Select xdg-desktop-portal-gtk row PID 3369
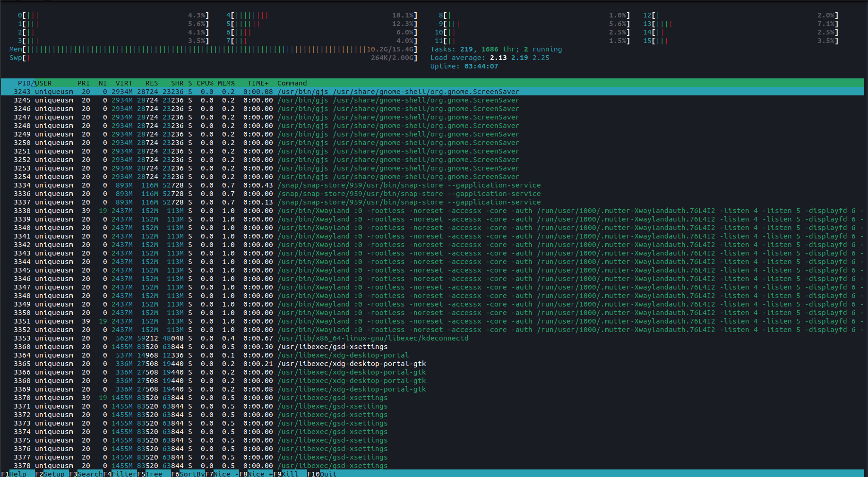The width and height of the screenshot is (868, 477). point(432,389)
